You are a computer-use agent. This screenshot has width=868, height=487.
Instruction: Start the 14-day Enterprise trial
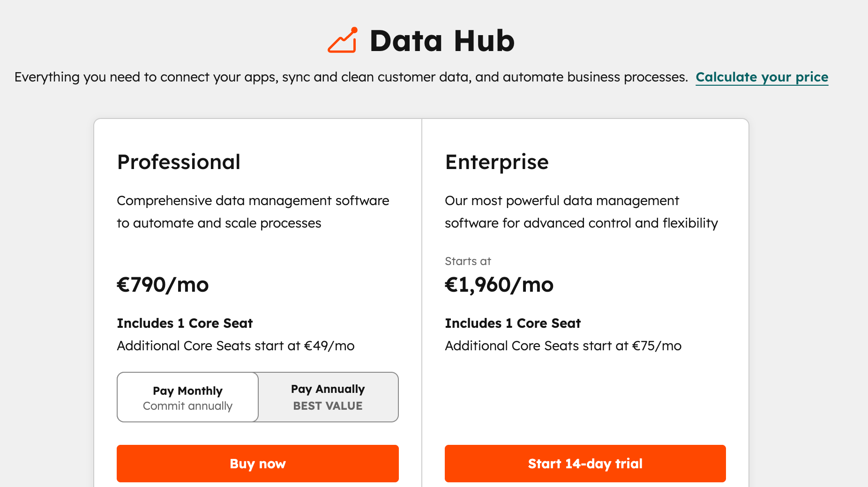(585, 464)
